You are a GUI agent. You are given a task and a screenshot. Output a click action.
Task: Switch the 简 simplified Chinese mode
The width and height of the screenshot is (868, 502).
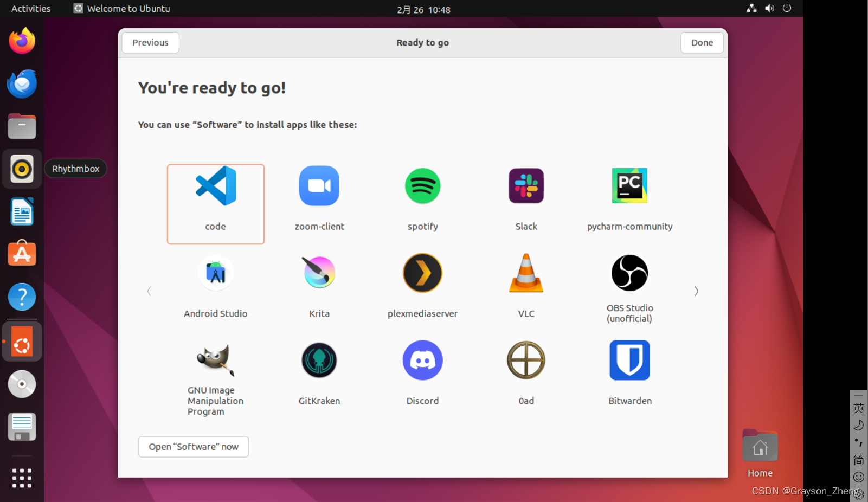859,460
